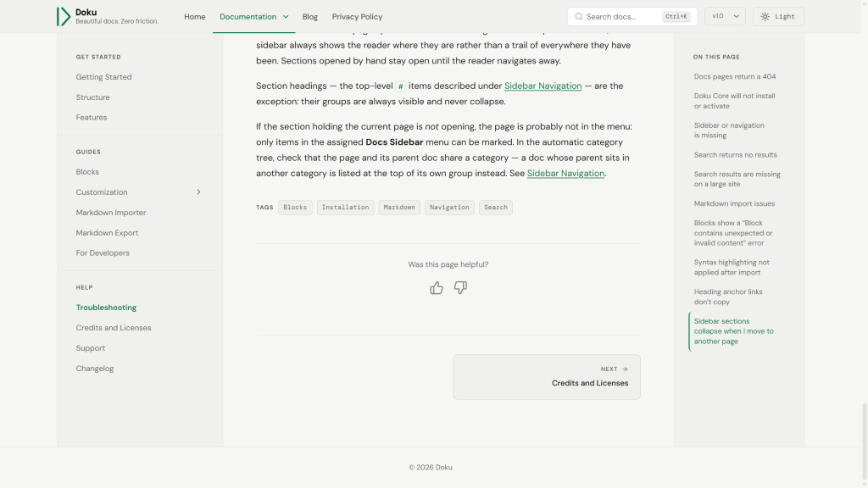The width and height of the screenshot is (868, 488).
Task: Click the thumbs down not helpful icon
Action: click(460, 288)
